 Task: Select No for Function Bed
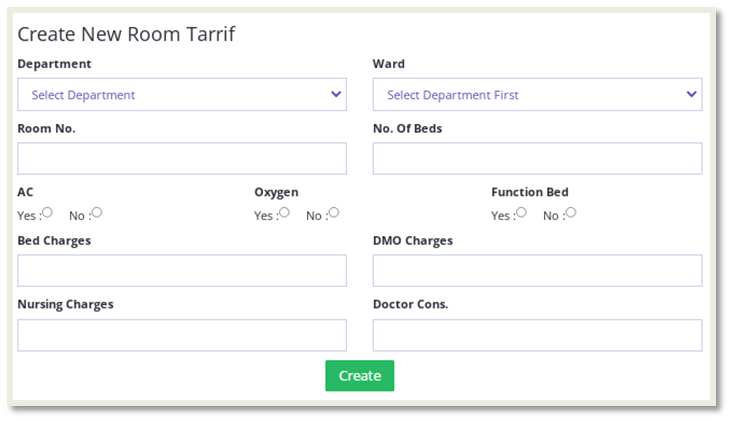571,213
